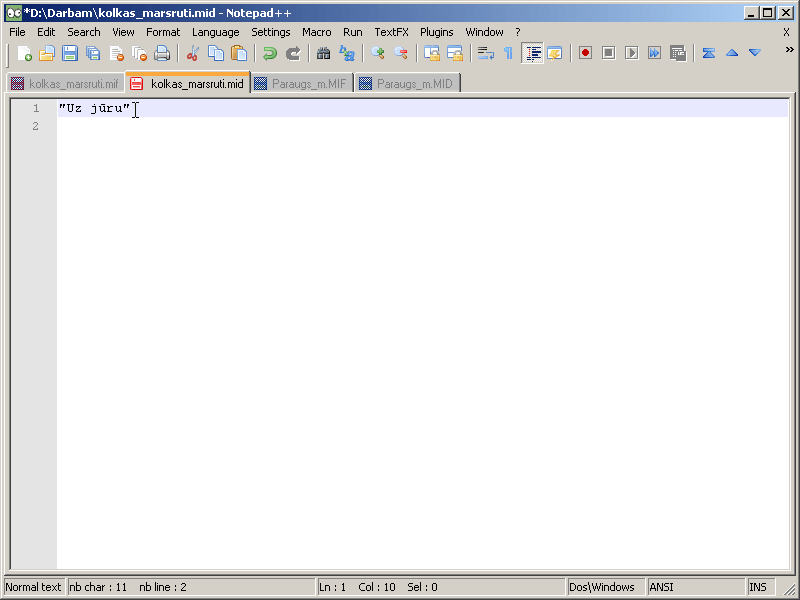This screenshot has width=800, height=600.
Task: Click the Copy icon
Action: [x=216, y=53]
